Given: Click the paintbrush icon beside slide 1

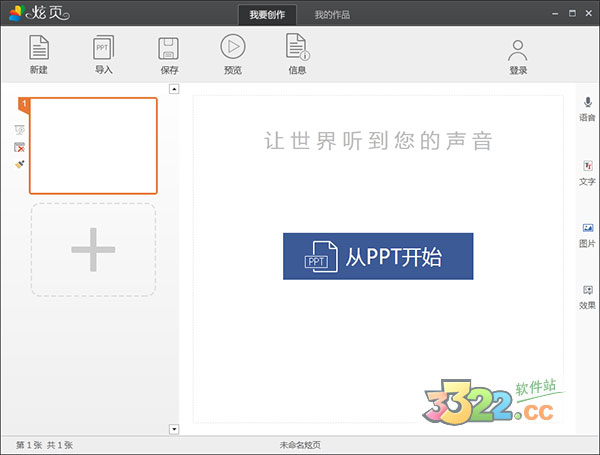Looking at the screenshot, I should click(20, 164).
